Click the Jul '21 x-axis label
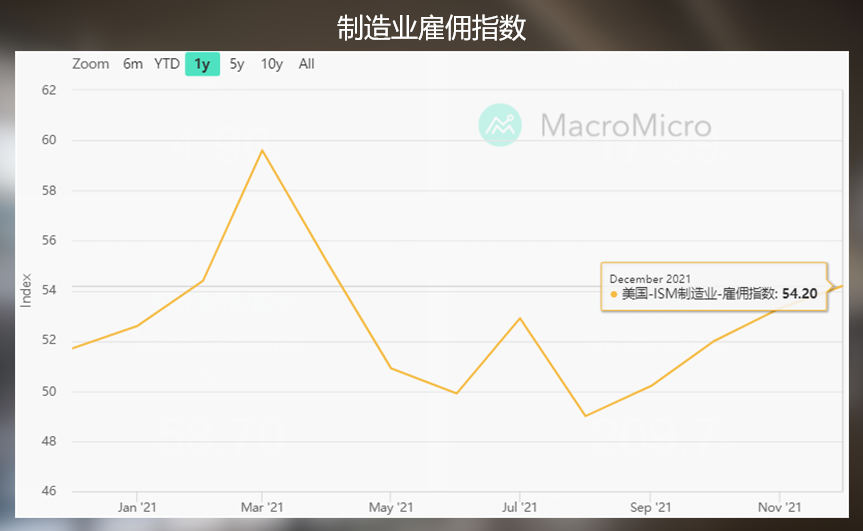863x531 pixels. click(x=519, y=507)
